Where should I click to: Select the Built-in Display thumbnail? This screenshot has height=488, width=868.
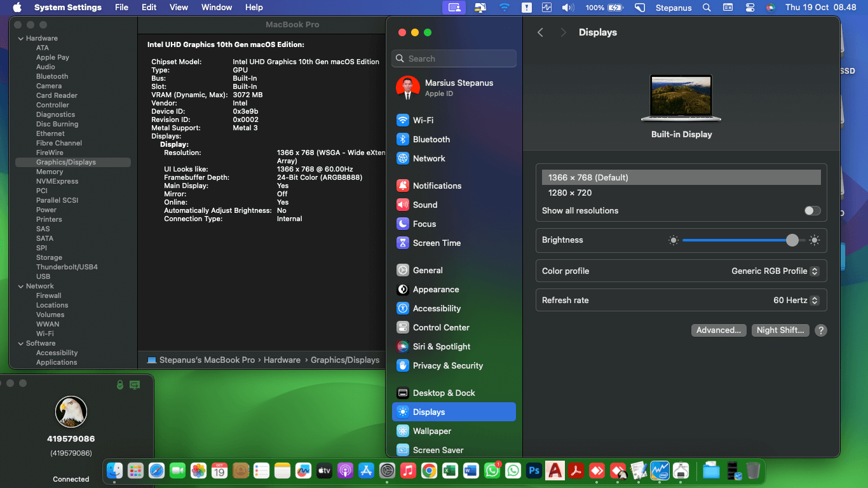pos(681,98)
